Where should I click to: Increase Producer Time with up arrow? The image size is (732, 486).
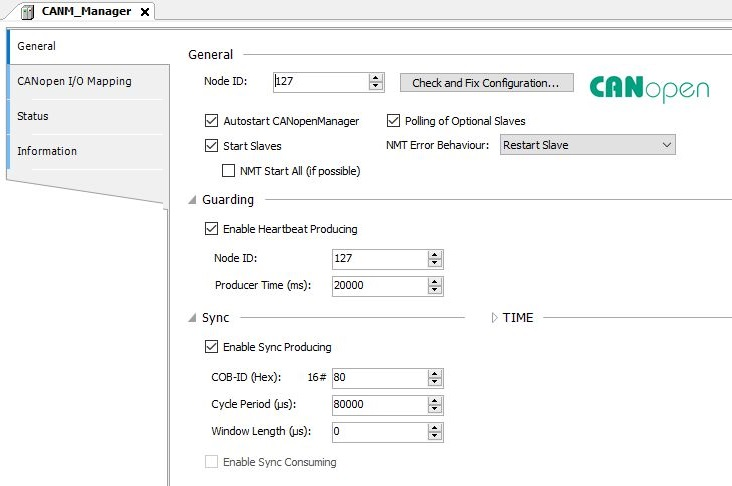pos(435,282)
